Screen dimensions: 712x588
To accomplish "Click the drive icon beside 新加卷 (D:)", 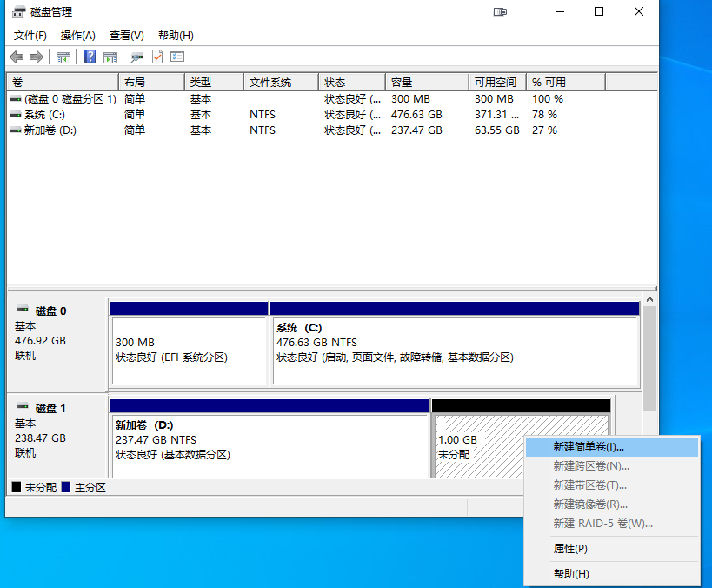I will point(16,130).
